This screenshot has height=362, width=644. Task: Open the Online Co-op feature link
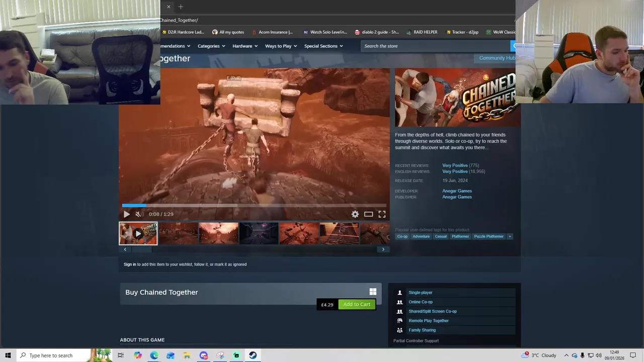click(421, 302)
